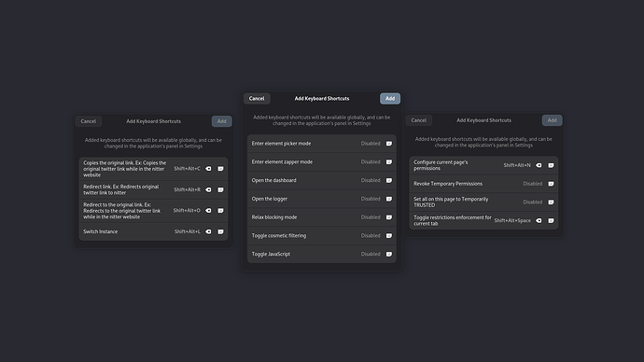
Task: Click the edit shortcut icon for Switch Instance
Action: coord(220,231)
